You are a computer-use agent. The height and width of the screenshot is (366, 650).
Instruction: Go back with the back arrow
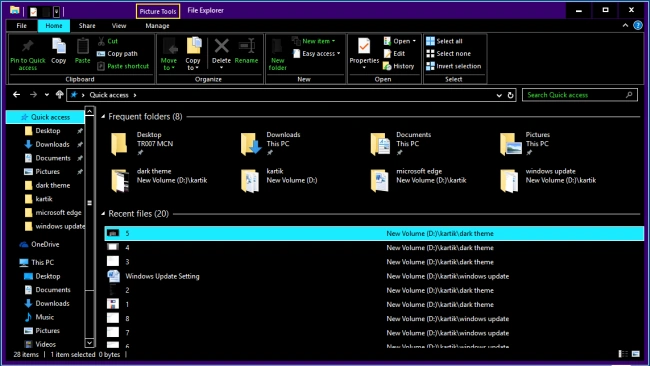[x=17, y=95]
